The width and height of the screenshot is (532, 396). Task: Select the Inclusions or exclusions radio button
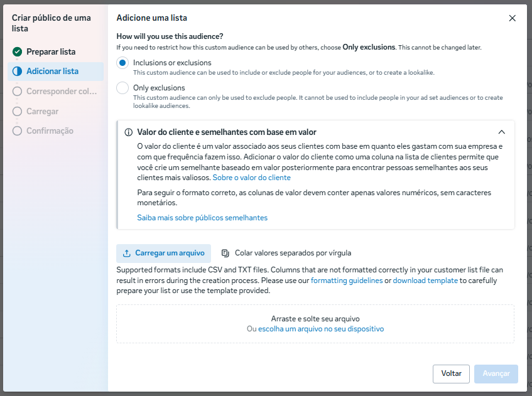(x=122, y=63)
